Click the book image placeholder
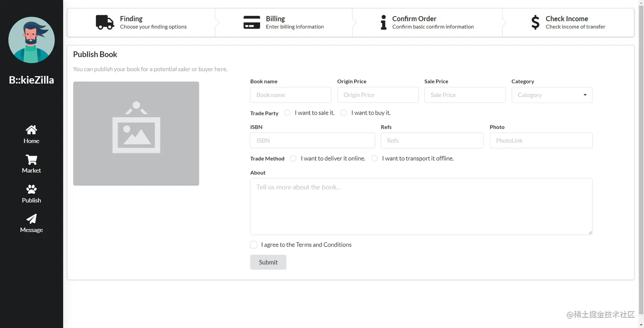The image size is (644, 328). (x=136, y=133)
